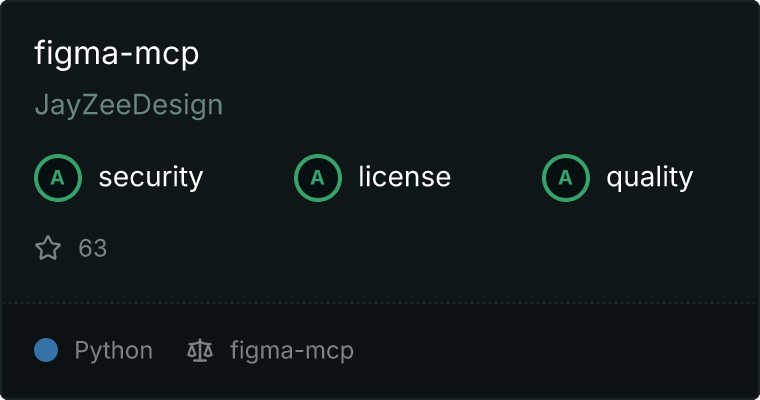Click the empty card area beside the title
This screenshot has height=400, width=760.
click(x=475, y=53)
